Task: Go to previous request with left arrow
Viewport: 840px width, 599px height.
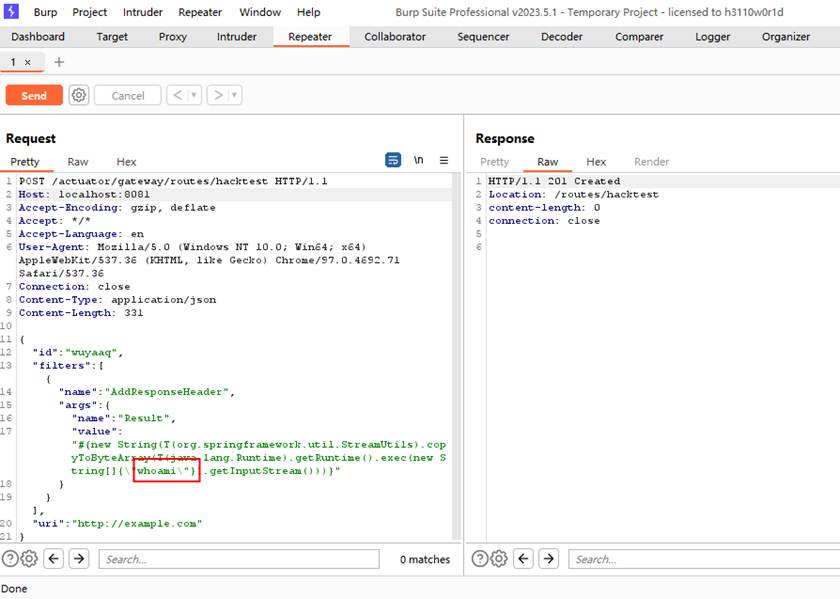Action: click(177, 95)
